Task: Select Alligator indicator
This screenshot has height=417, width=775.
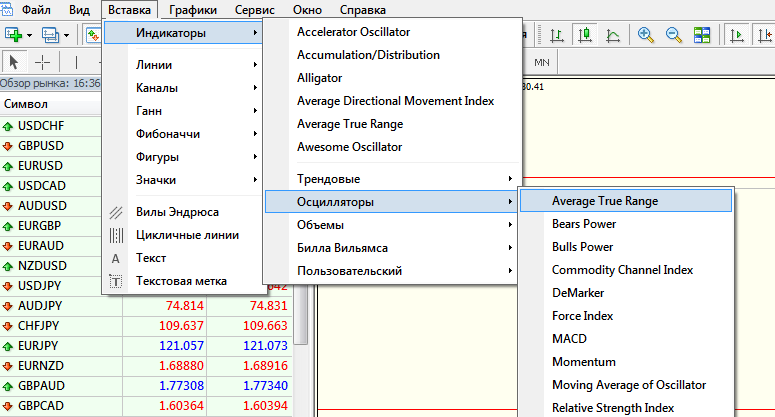Action: [319, 78]
